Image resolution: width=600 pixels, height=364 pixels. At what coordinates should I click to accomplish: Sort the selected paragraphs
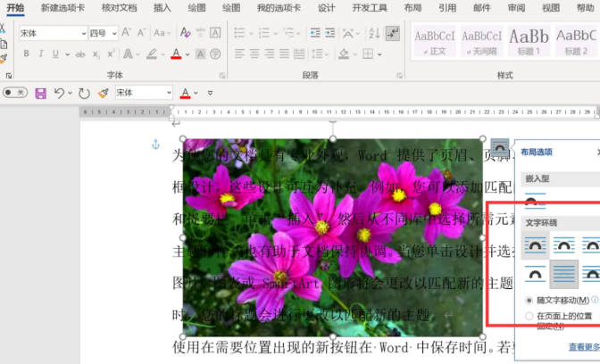click(x=374, y=33)
